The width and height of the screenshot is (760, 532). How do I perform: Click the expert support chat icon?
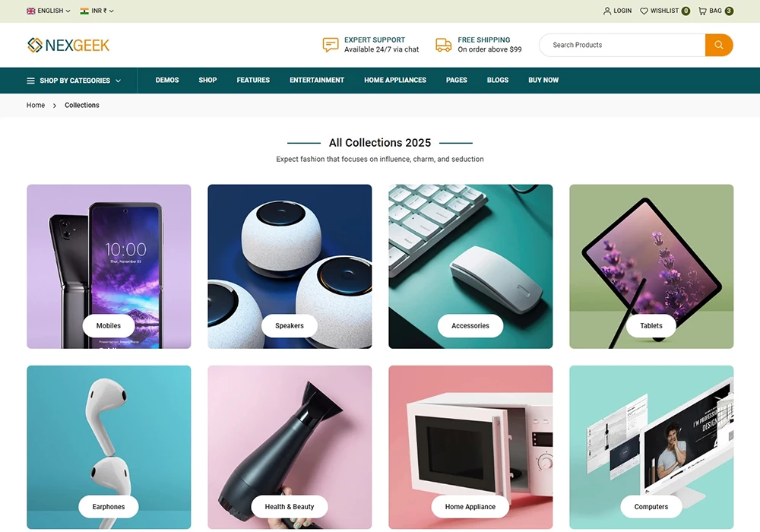(331, 45)
